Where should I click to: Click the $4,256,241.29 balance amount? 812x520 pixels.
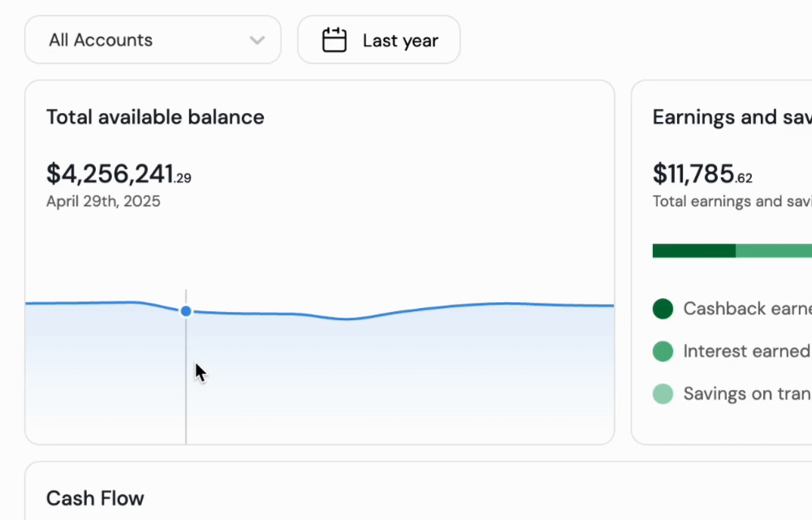coord(119,174)
